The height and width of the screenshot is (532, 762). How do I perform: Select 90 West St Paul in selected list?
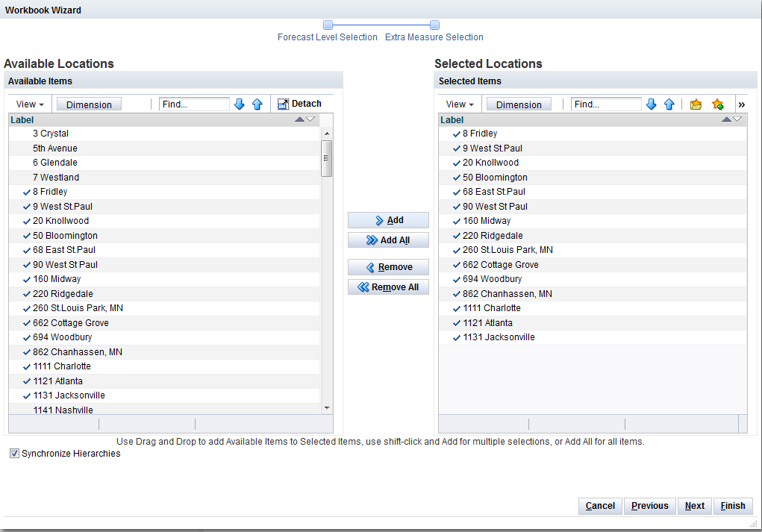pos(593,207)
